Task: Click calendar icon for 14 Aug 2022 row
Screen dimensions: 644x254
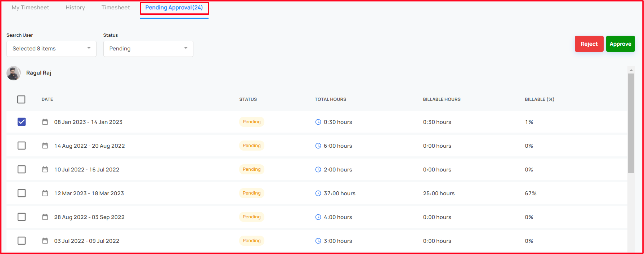Action: 45,146
